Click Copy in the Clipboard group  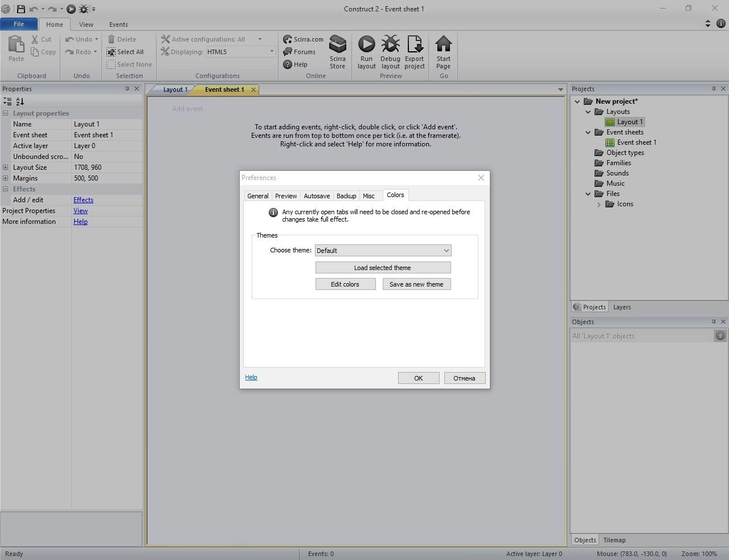pyautogui.click(x=43, y=52)
